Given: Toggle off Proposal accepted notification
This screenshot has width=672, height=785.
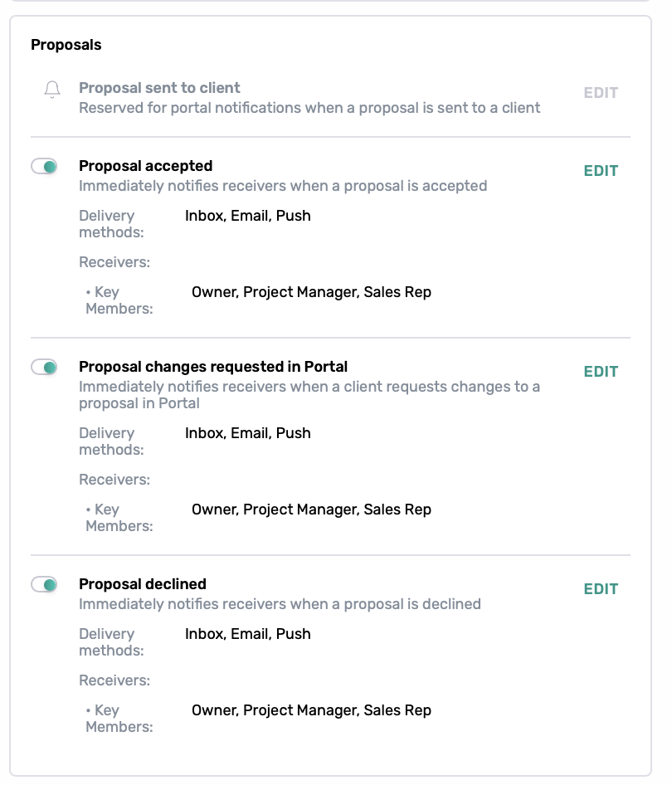Looking at the screenshot, I should pyautogui.click(x=44, y=166).
